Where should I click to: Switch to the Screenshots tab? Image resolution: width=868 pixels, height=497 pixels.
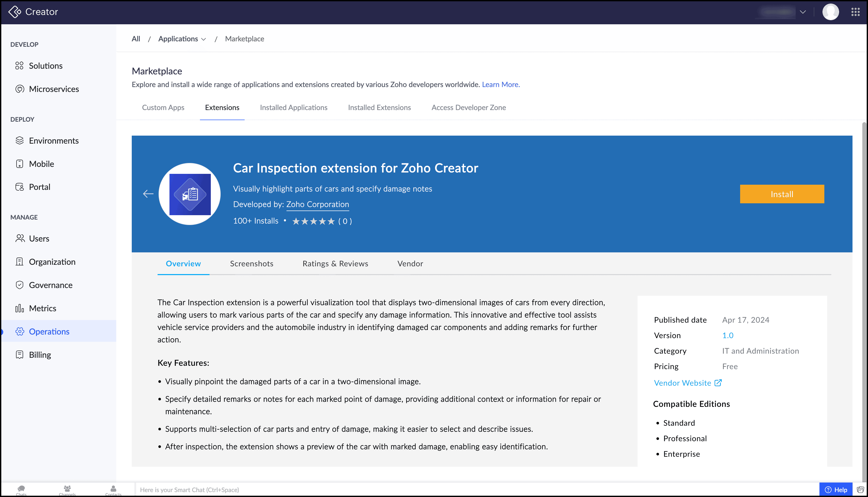251,263
